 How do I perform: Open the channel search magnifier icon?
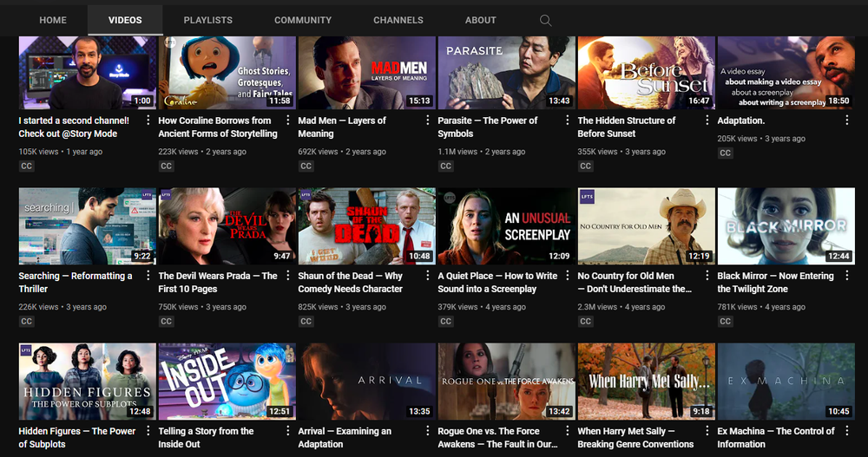[545, 21]
